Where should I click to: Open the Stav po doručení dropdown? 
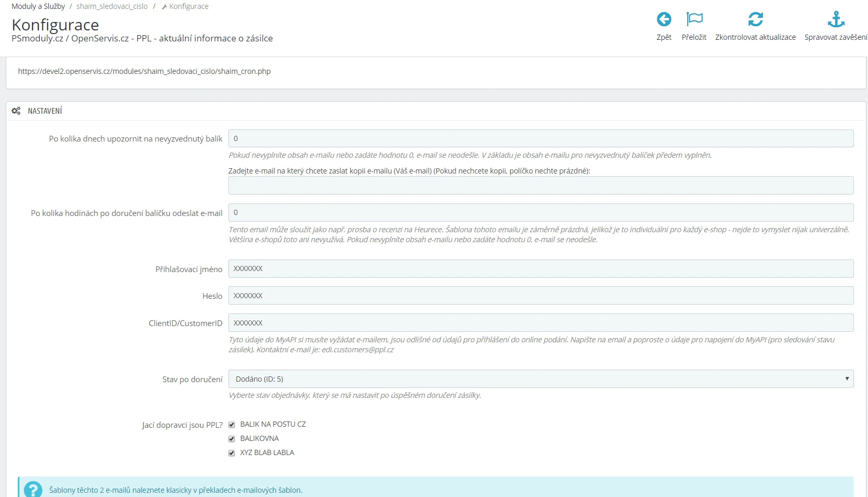540,379
